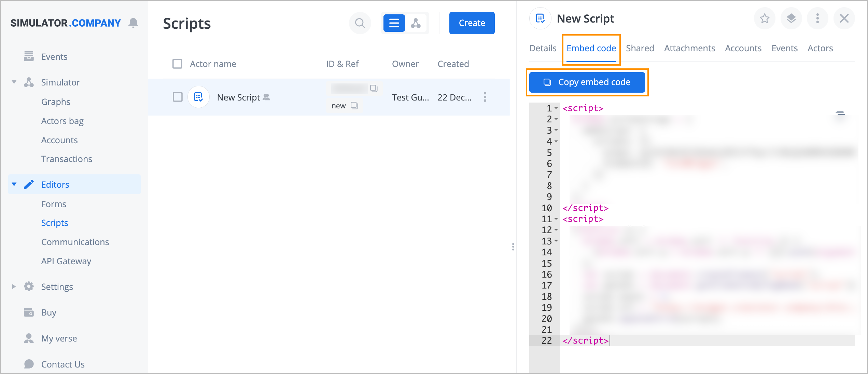Collapse the Editors tree section
The height and width of the screenshot is (374, 868).
pyautogui.click(x=14, y=184)
